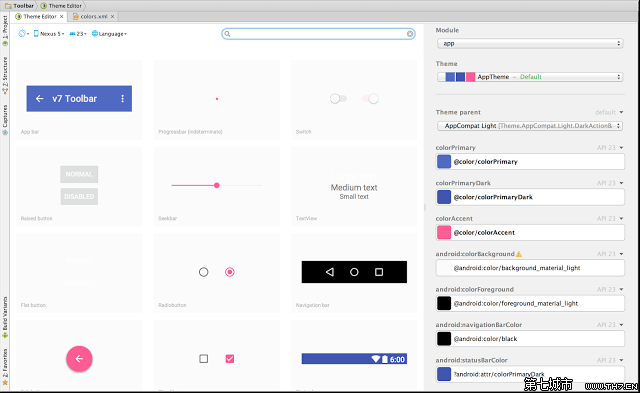Click the colorPrimaryDark swatch
The height and width of the screenshot is (393, 640).
[444, 197]
